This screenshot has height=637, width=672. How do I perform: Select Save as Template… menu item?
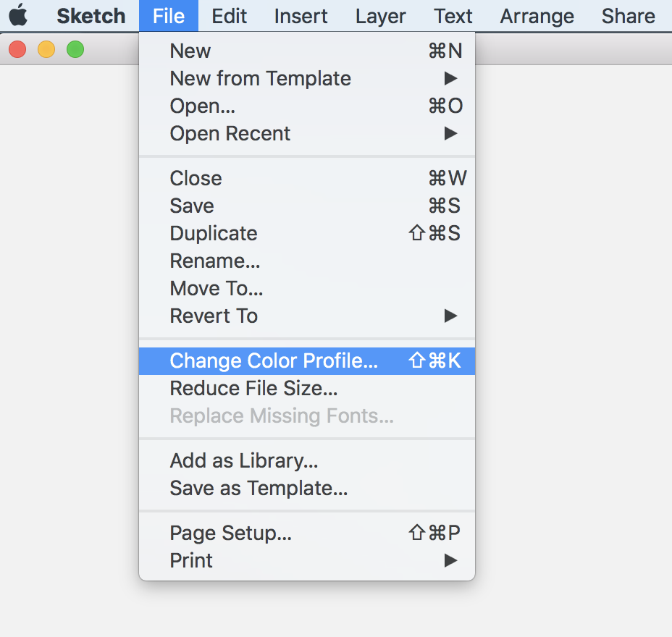[x=307, y=488]
